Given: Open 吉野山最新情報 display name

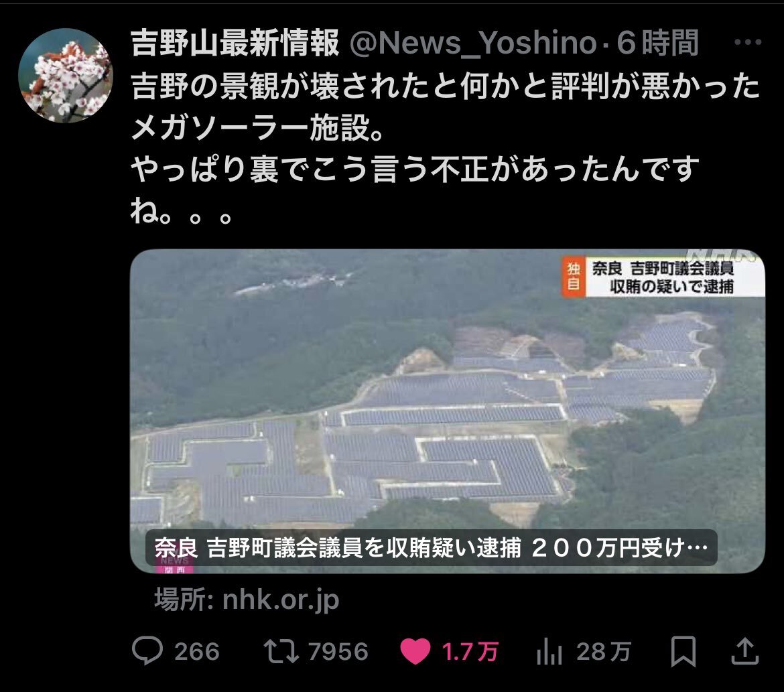Looking at the screenshot, I should click(235, 43).
